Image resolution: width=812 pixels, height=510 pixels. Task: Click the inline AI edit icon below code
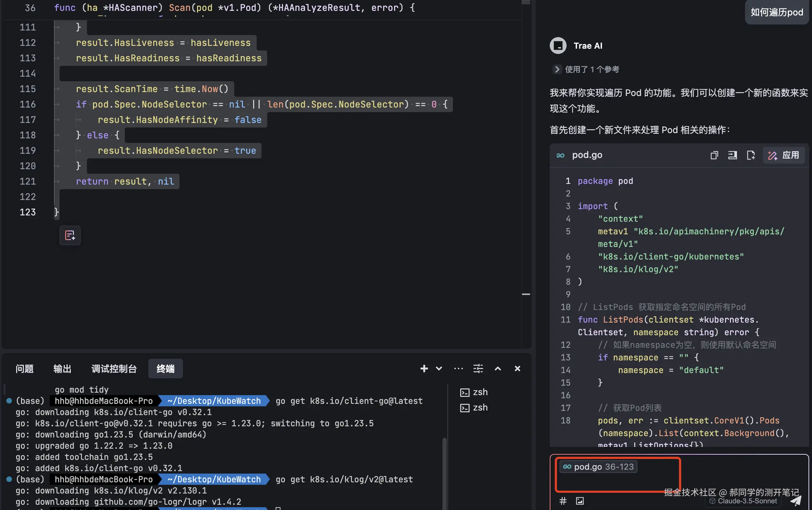(70, 235)
